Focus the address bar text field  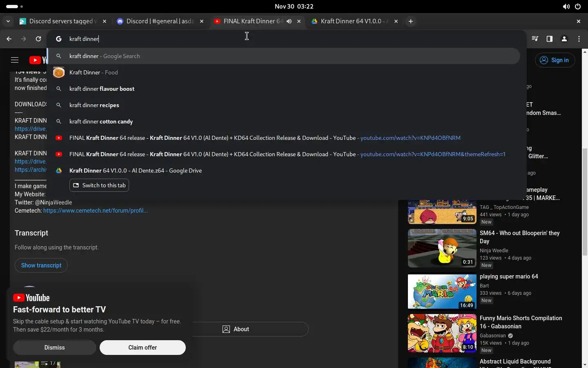(286, 39)
